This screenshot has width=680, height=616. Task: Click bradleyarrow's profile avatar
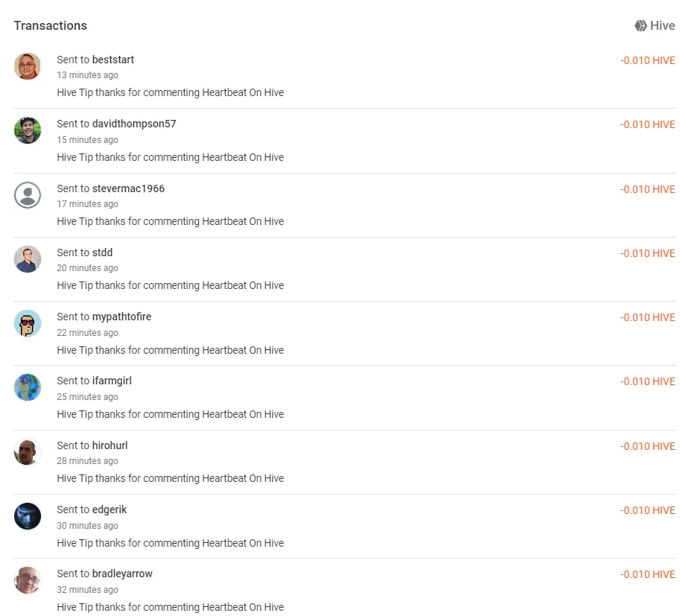28,580
